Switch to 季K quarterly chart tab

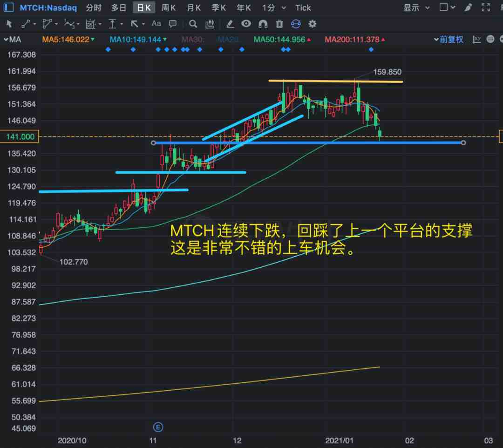coord(219,8)
